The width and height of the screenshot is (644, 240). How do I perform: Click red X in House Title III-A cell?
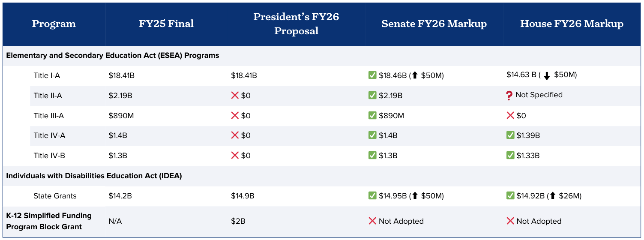click(x=510, y=116)
